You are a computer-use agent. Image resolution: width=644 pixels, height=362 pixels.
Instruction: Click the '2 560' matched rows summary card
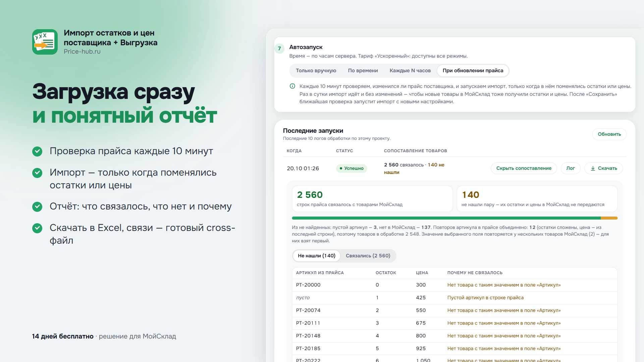coord(372,199)
